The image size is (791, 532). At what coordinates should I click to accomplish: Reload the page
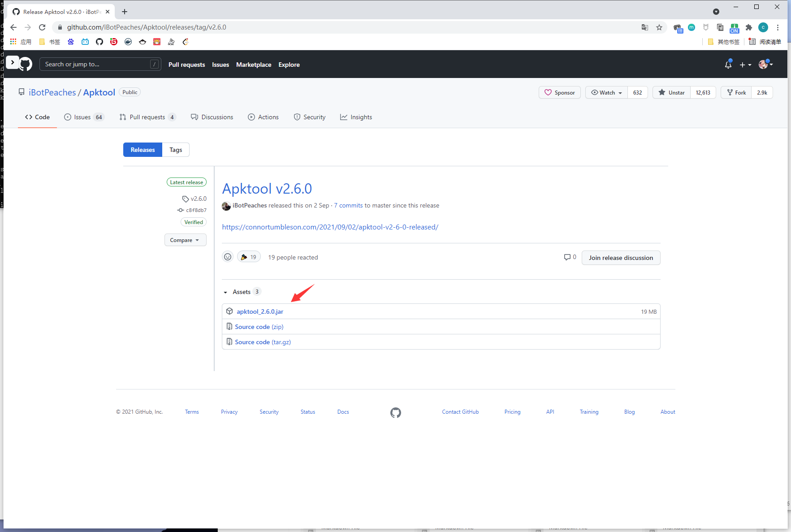point(42,27)
